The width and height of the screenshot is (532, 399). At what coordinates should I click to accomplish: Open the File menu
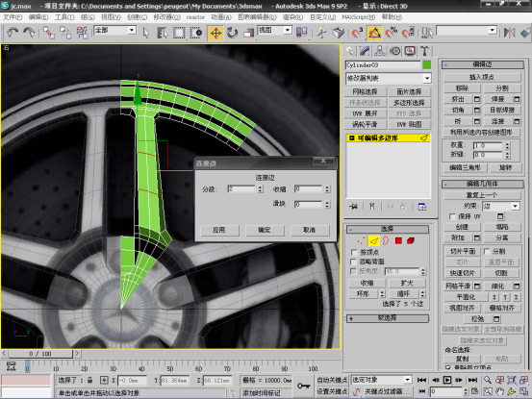(x=13, y=17)
